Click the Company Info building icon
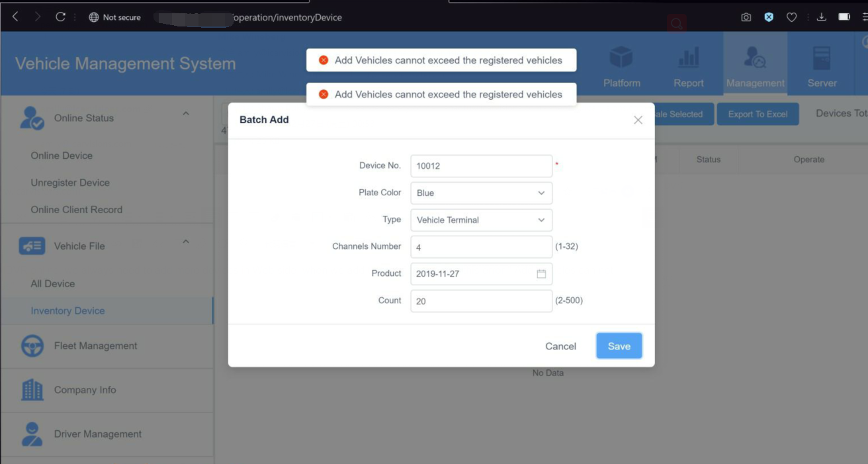Image resolution: width=868 pixels, height=464 pixels. coord(32,390)
